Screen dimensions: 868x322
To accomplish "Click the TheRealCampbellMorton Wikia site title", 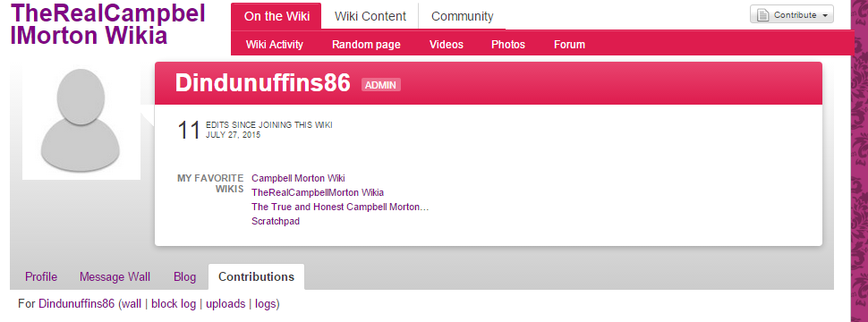I will click(x=108, y=24).
